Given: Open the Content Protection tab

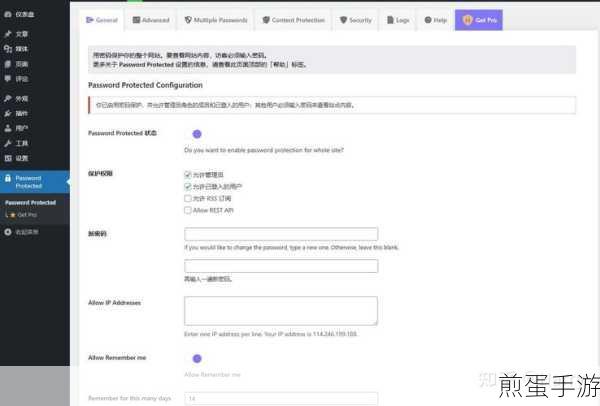Looking at the screenshot, I should pos(293,20).
